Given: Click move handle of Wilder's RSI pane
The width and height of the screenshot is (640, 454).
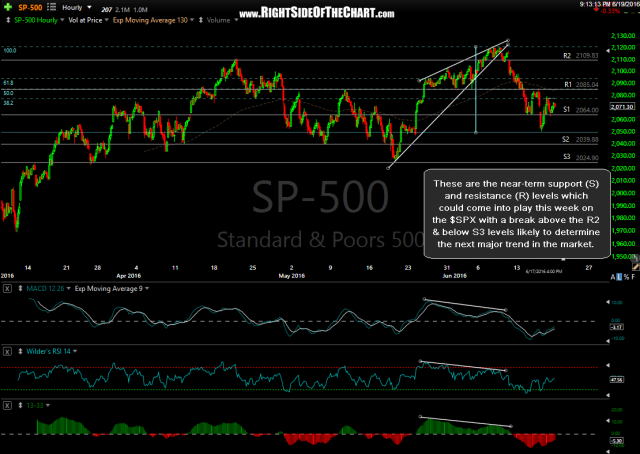Looking at the screenshot, I should point(20,351).
